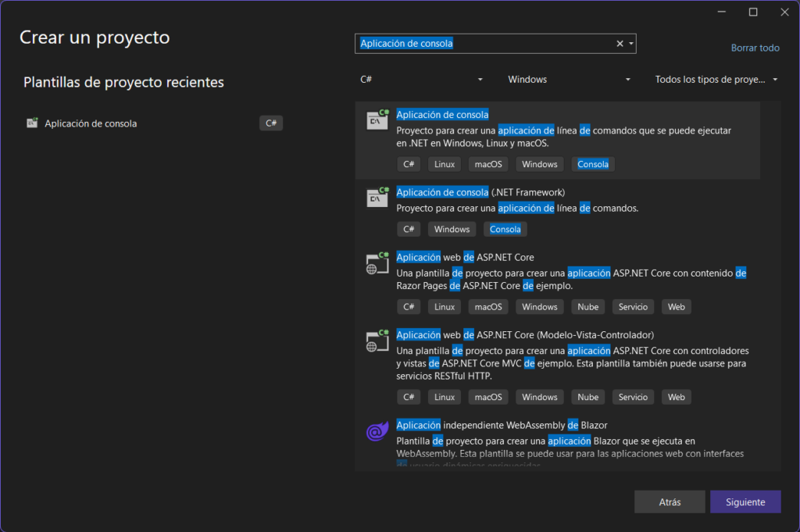Open the search history dropdown arrow

(x=631, y=44)
